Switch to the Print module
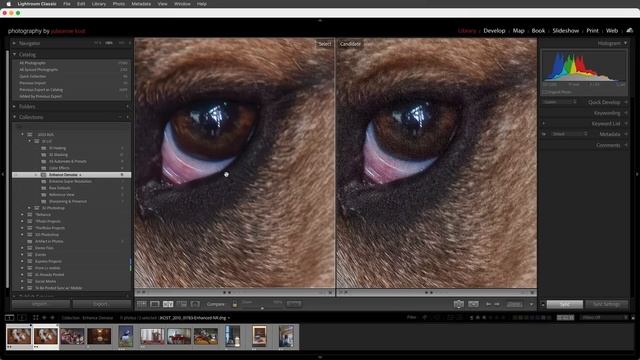640x360 pixels. pos(592,31)
